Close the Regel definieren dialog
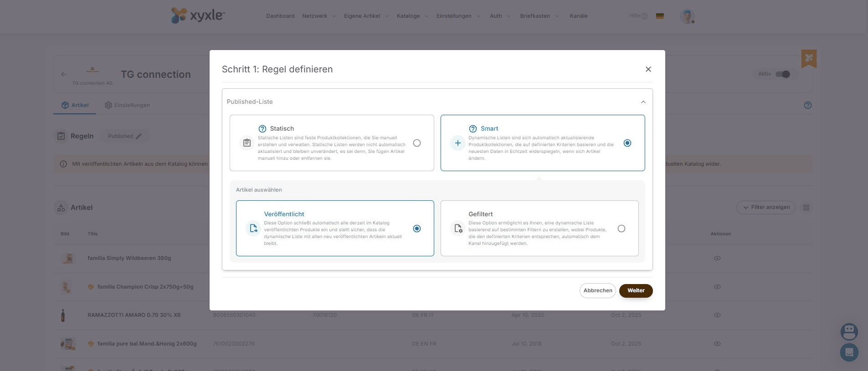 (648, 69)
